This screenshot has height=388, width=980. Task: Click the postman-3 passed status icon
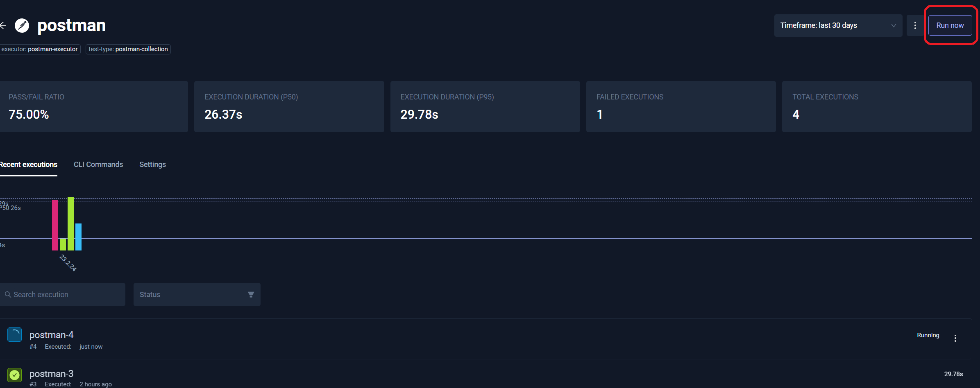[x=15, y=374]
